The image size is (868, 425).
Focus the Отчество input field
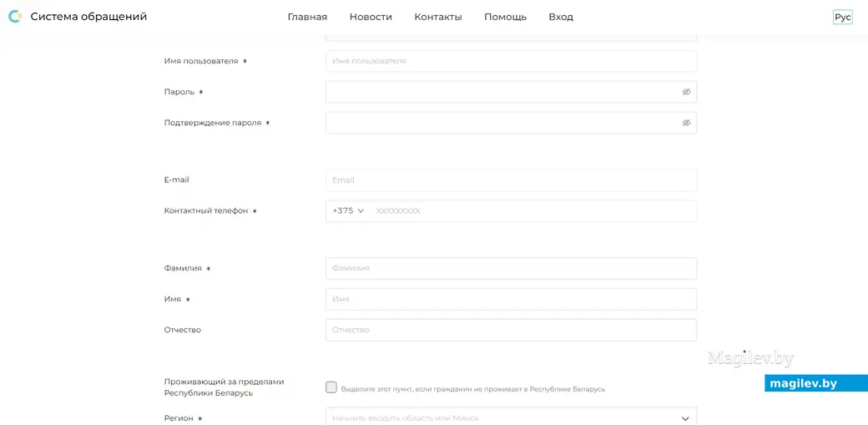(x=511, y=330)
